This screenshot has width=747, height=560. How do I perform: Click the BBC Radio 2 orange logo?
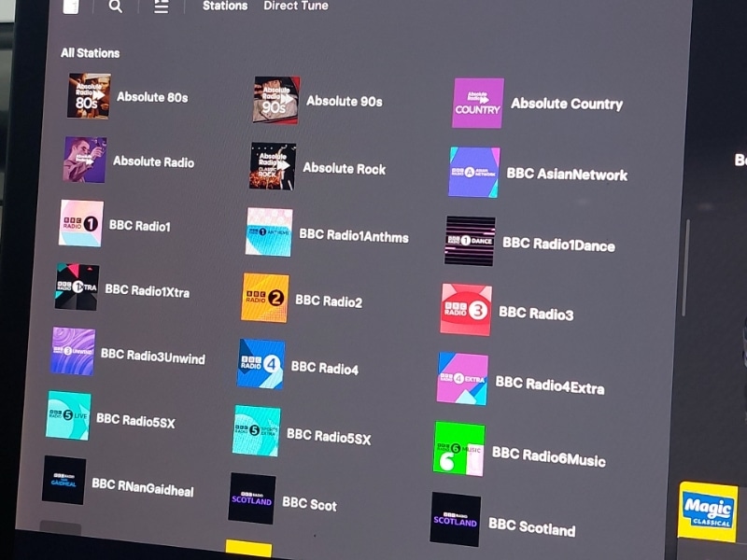(x=265, y=298)
